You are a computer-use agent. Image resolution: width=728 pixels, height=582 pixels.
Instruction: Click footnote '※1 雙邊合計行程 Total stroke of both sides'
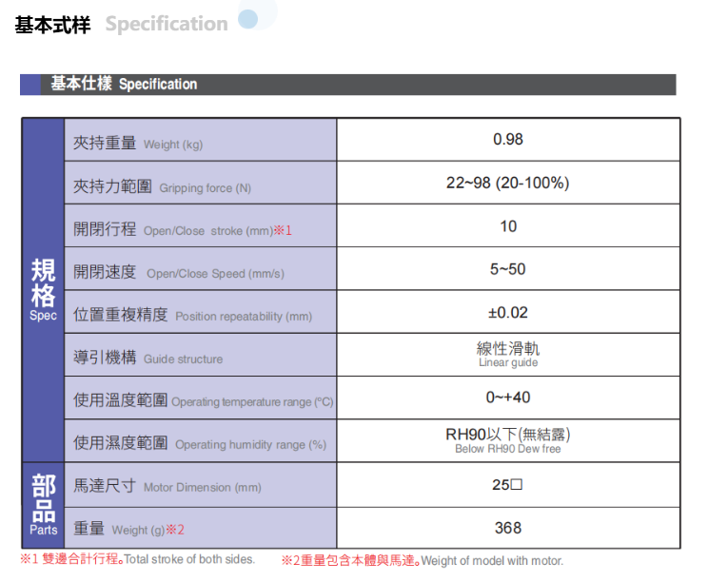click(137, 559)
